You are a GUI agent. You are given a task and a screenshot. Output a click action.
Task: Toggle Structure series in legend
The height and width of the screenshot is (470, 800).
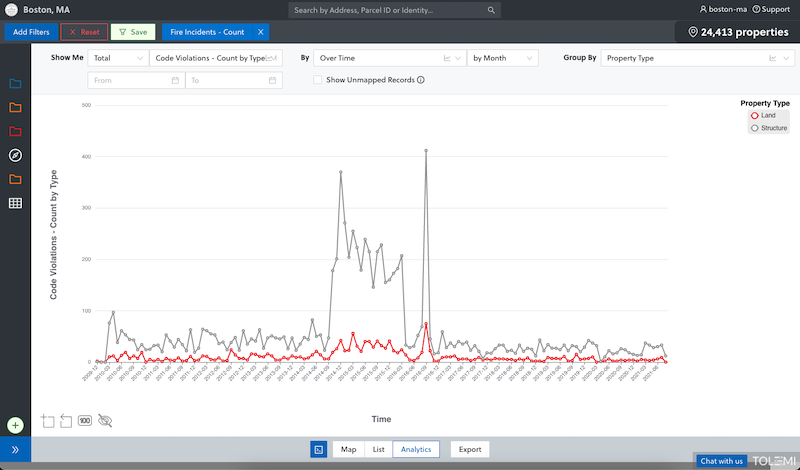(x=768, y=128)
